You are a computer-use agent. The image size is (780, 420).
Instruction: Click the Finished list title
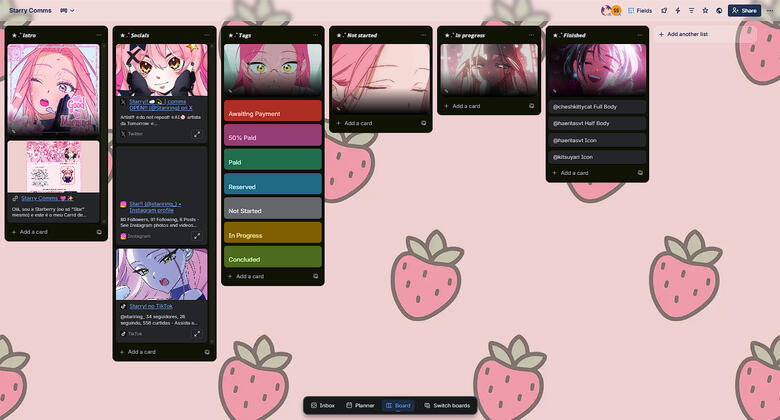pyautogui.click(x=574, y=35)
